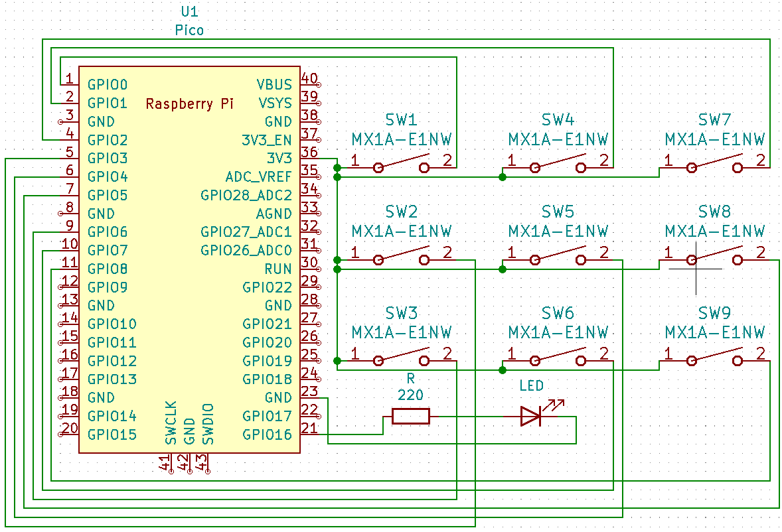Screen dimensions: 782x532
Task: Click pin number 40 on the Pico
Action: coord(309,78)
